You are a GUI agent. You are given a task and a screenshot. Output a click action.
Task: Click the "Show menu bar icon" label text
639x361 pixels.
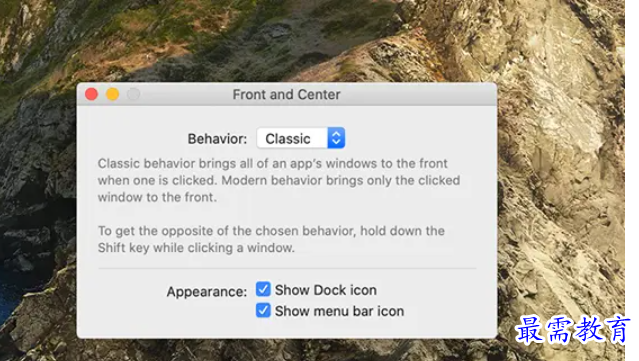[339, 311]
